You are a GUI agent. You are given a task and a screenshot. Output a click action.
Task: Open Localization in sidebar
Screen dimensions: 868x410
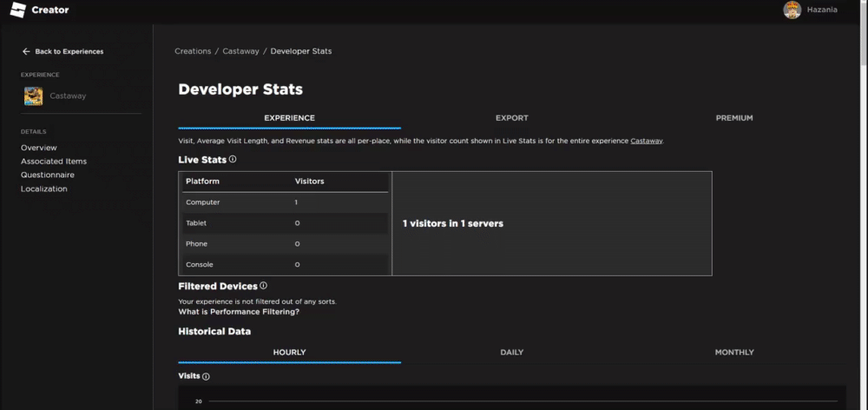pos(43,189)
